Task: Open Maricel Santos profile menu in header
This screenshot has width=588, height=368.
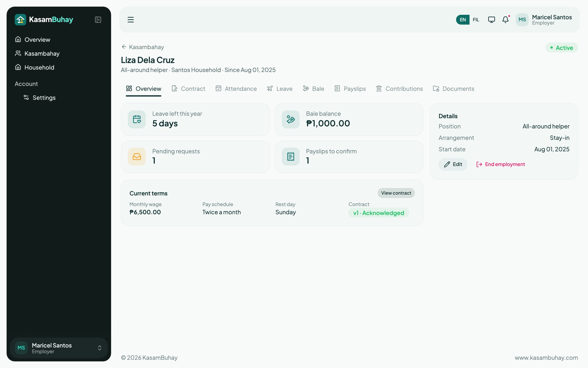Action: (x=544, y=20)
